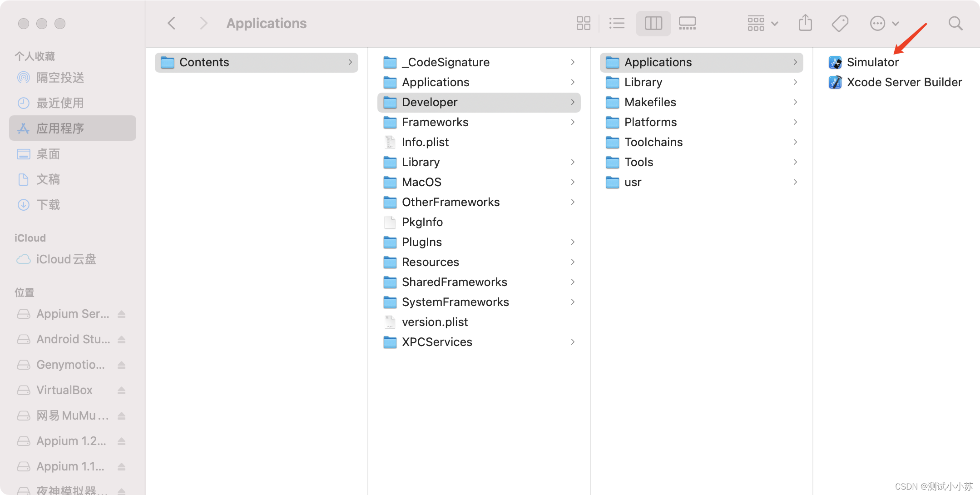This screenshot has height=495, width=980.
Task: Eject the Appium Server volume
Action: point(121,314)
